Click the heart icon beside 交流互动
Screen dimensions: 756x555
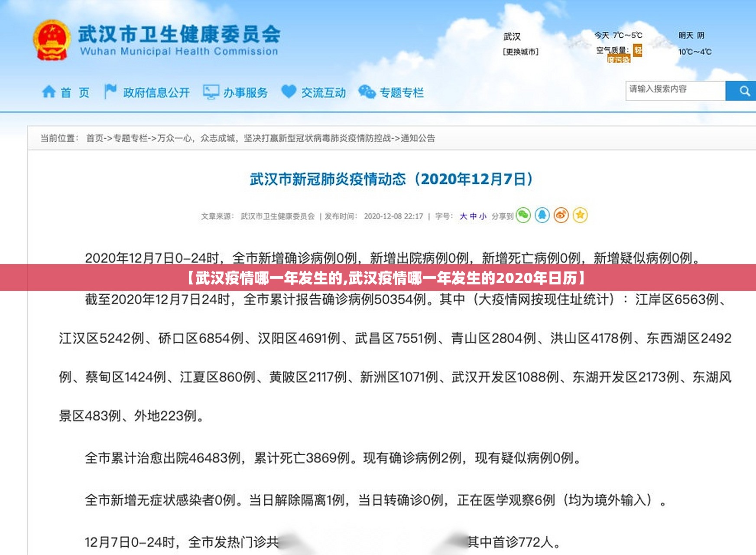click(289, 92)
